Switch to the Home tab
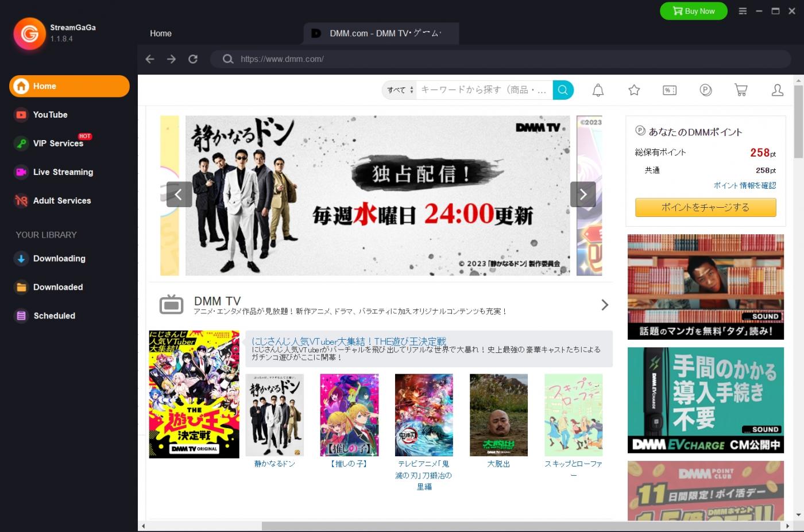The width and height of the screenshot is (804, 532). pyautogui.click(x=160, y=33)
